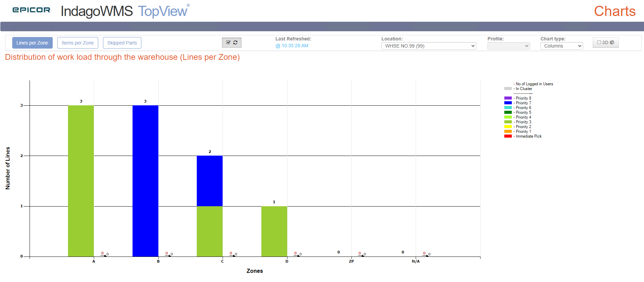This screenshot has height=282, width=644.
Task: Enable the 3D chart checkbox
Action: [599, 42]
